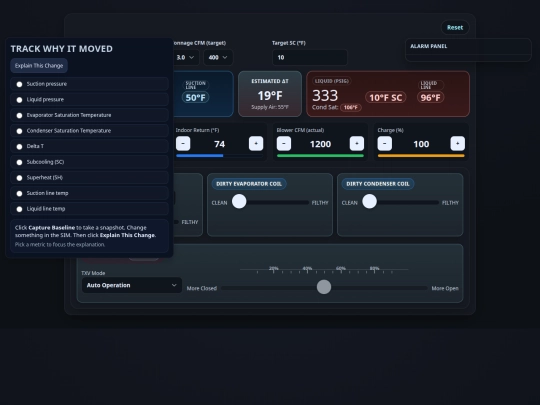
Task: Increase Indoor Return temperature with plus
Action: point(256,144)
